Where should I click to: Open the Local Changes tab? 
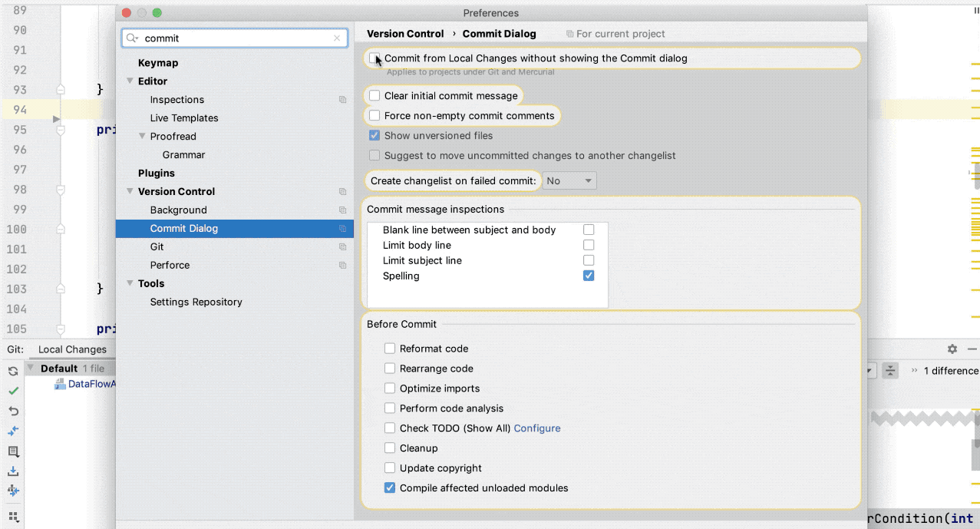pyautogui.click(x=72, y=349)
